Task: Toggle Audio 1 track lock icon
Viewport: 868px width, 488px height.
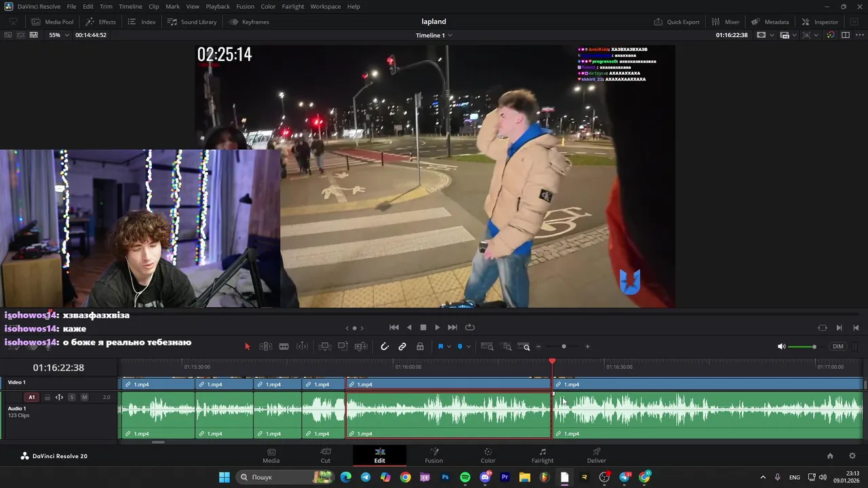Action: (47, 397)
